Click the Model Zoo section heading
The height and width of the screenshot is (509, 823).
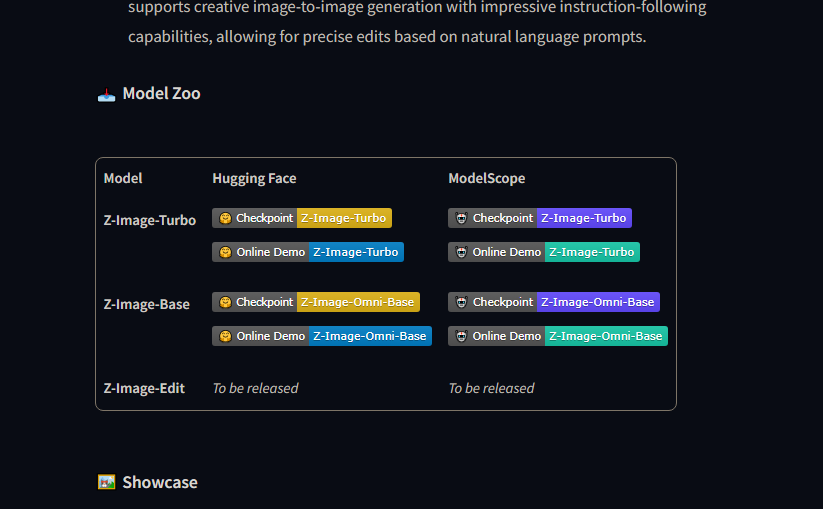[x=161, y=94]
